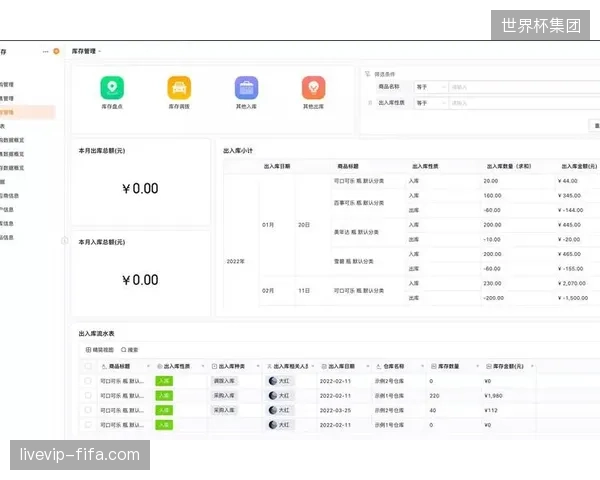Open the 其他出库 orange lightbulb icon
600x480 pixels.
313,88
